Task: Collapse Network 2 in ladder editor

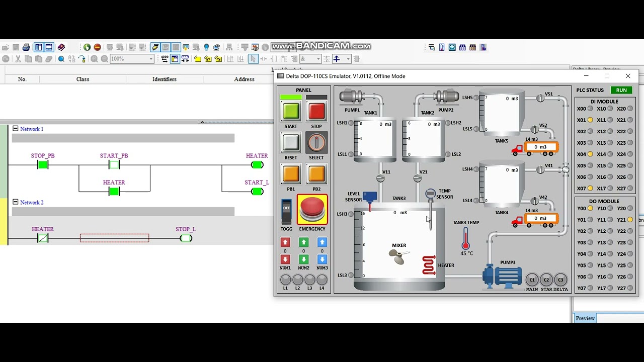Action: (x=15, y=202)
